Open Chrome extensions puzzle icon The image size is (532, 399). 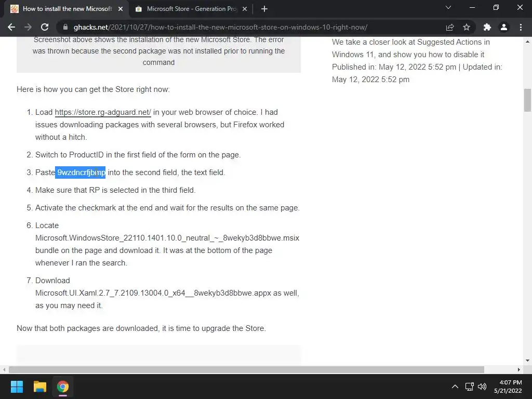tap(487, 27)
